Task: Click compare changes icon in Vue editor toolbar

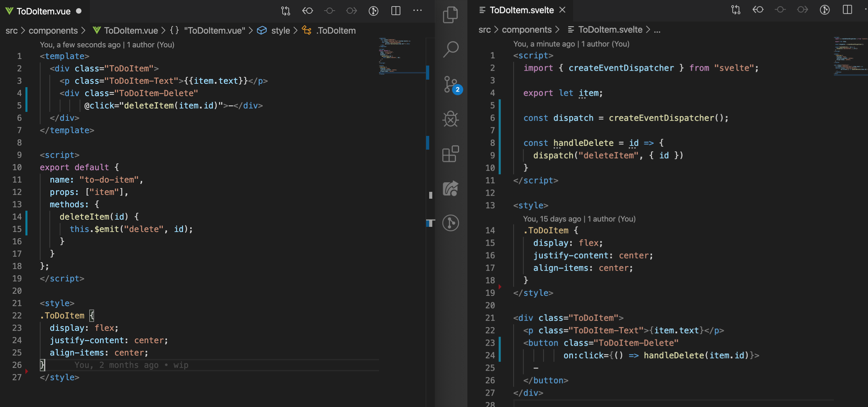Action: click(x=285, y=11)
